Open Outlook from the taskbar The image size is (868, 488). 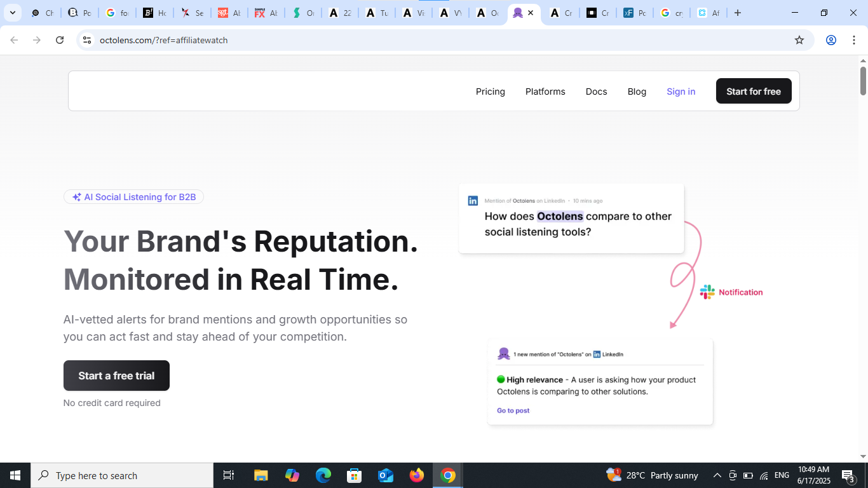pos(386,475)
